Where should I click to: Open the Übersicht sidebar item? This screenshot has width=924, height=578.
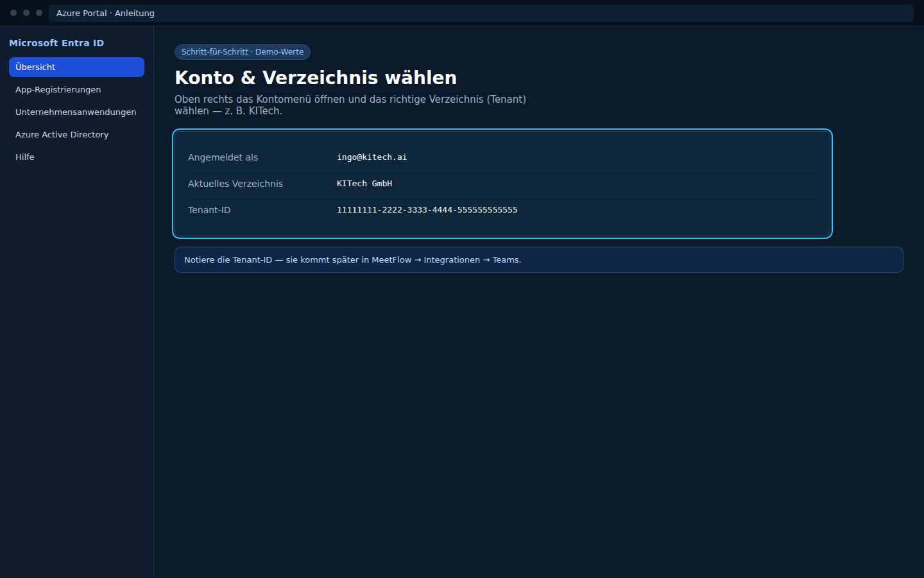point(76,67)
